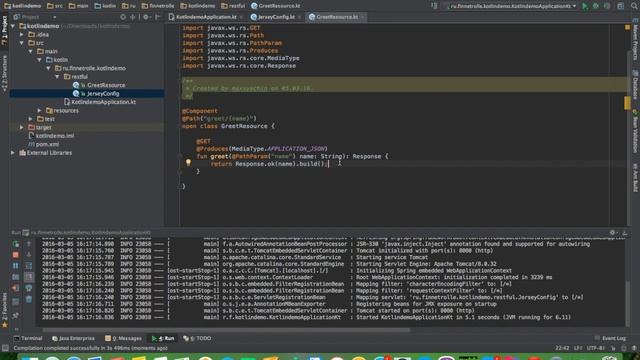Open the Structure side tool window
The image size is (640, 360).
[4, 73]
